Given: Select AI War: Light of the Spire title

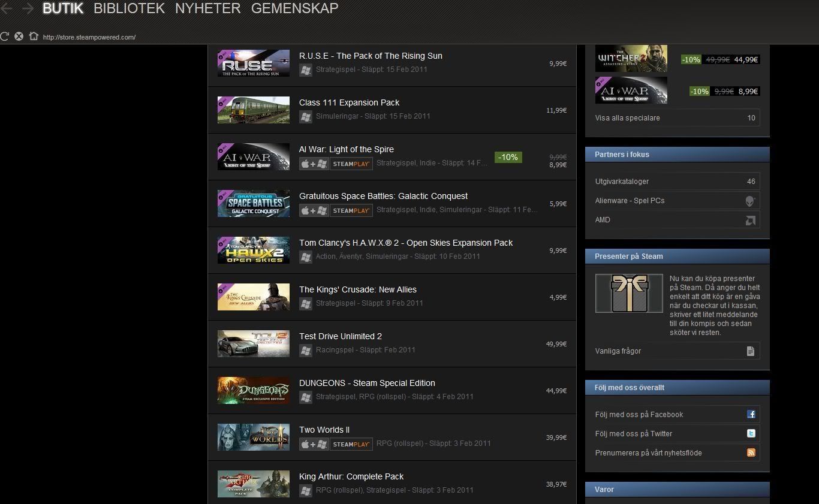Looking at the screenshot, I should tap(347, 149).
